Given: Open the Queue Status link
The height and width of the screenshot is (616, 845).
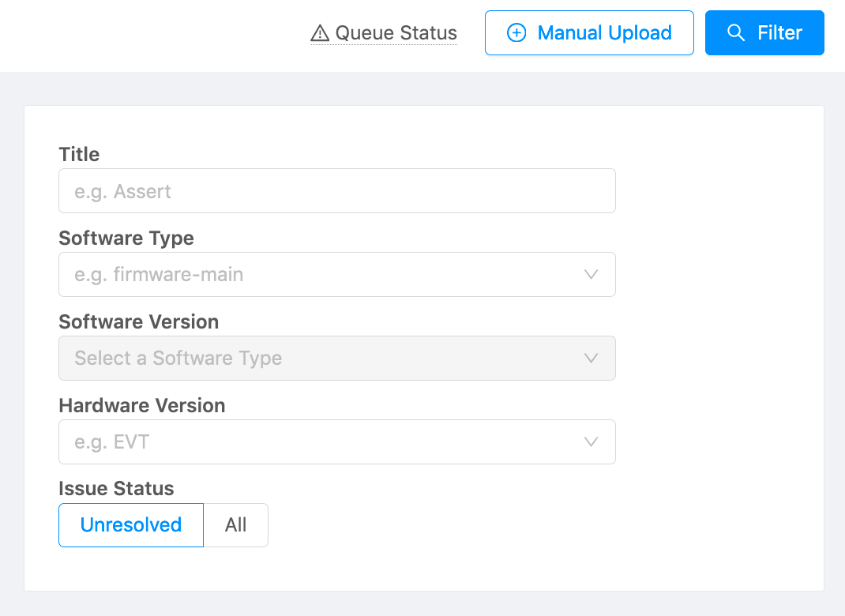Looking at the screenshot, I should (396, 33).
